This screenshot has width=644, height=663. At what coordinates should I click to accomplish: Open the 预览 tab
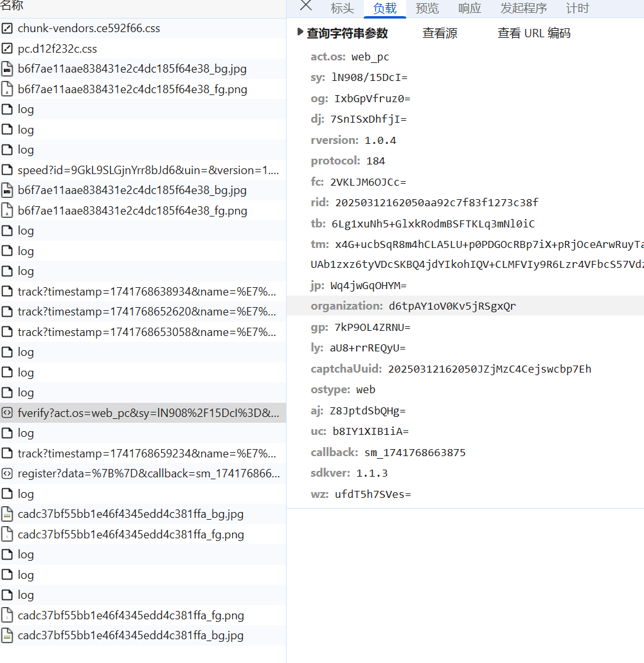[x=427, y=8]
